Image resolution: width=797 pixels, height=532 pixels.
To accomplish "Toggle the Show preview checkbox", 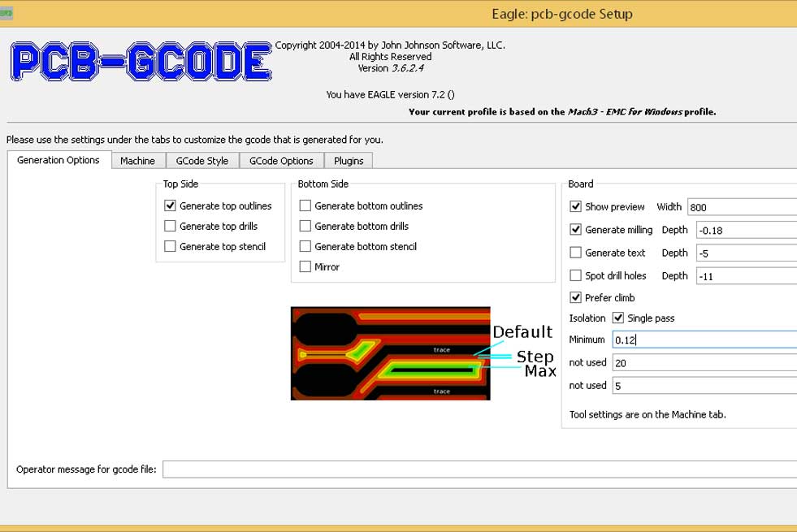I will click(575, 206).
